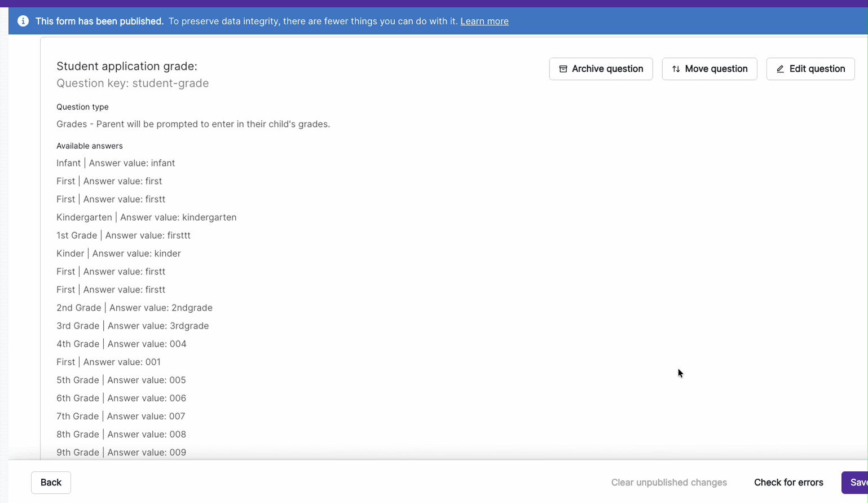Click Clear unpublished changes

(x=669, y=483)
